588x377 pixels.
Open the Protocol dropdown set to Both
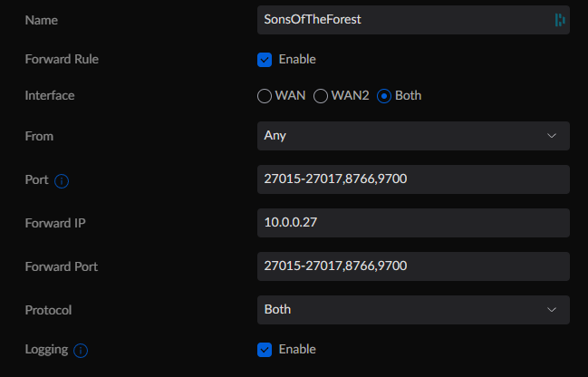pyautogui.click(x=413, y=310)
